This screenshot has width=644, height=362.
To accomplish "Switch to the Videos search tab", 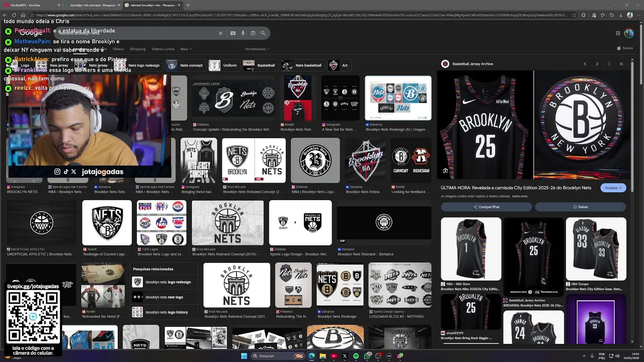I will click(x=118, y=49).
